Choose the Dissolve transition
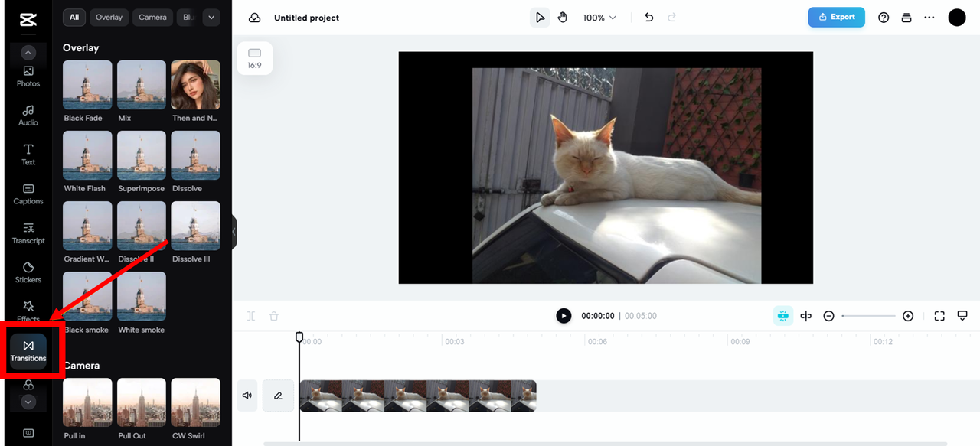980x446 pixels. [195, 155]
